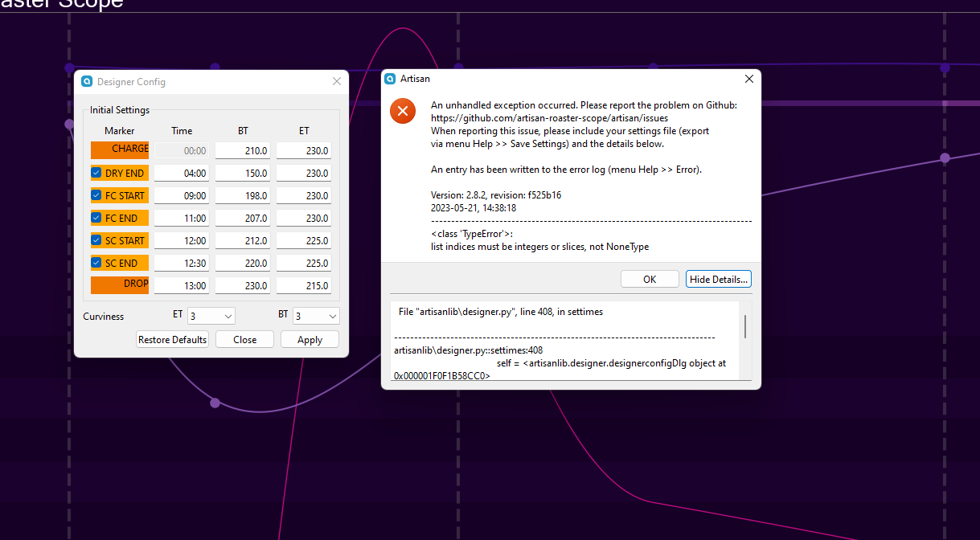Click the Artisan logo in Designer Config title bar
This screenshot has width=980, height=540.
tap(86, 81)
